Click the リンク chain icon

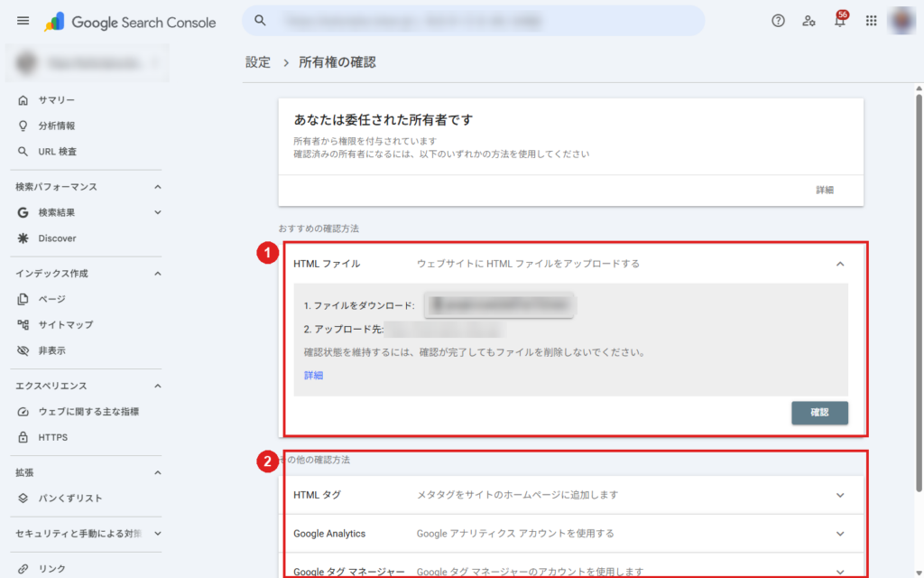(23, 569)
